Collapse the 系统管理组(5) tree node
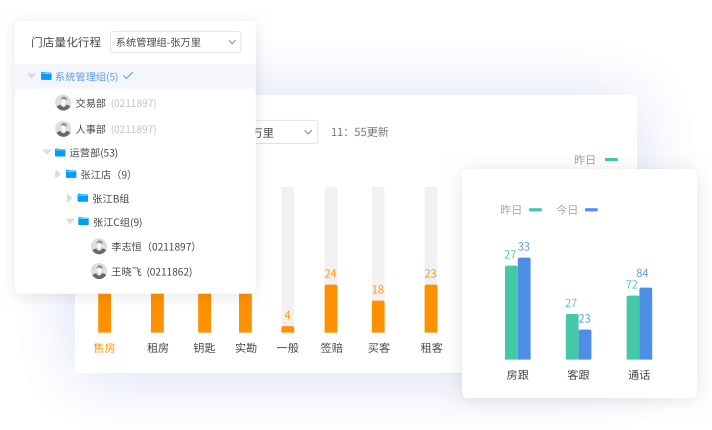712x430 pixels. pos(32,76)
